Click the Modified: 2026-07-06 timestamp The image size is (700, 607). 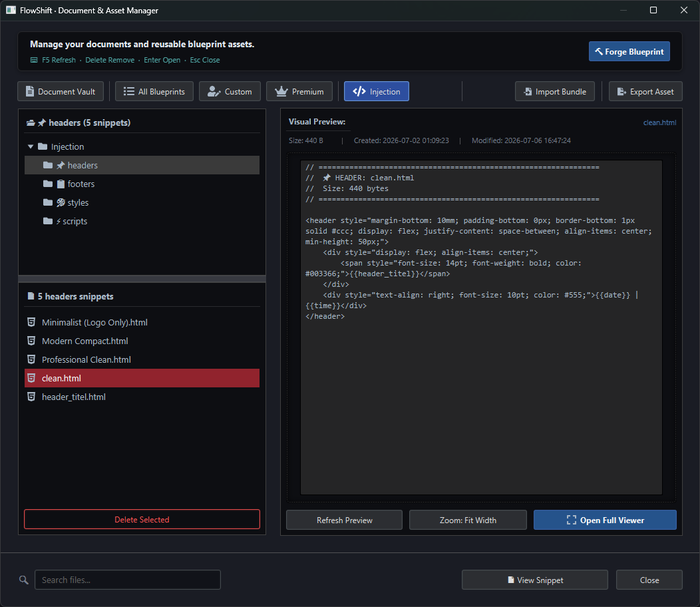(521, 140)
